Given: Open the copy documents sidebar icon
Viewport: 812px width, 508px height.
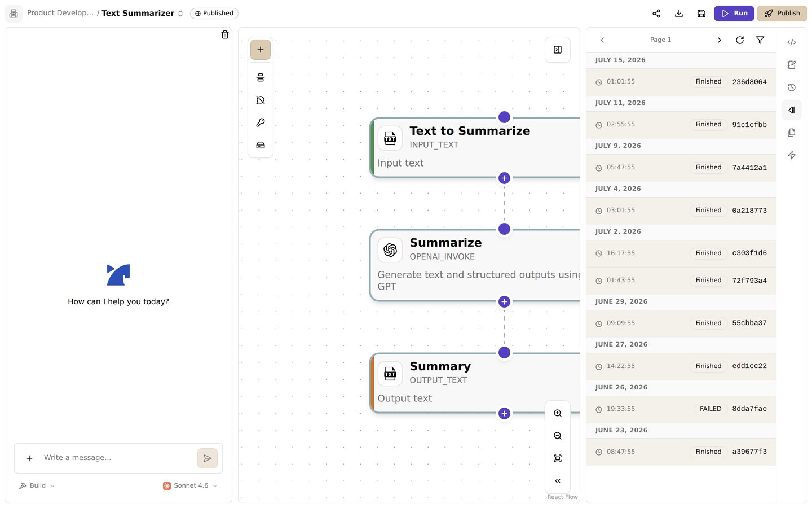Looking at the screenshot, I should [792, 133].
